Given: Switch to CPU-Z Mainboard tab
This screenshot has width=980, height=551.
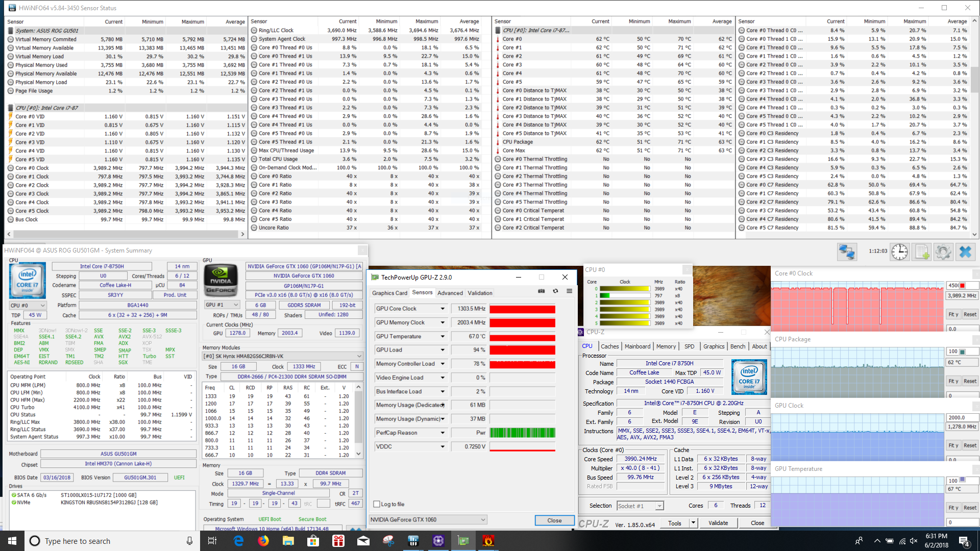Looking at the screenshot, I should [x=638, y=346].
